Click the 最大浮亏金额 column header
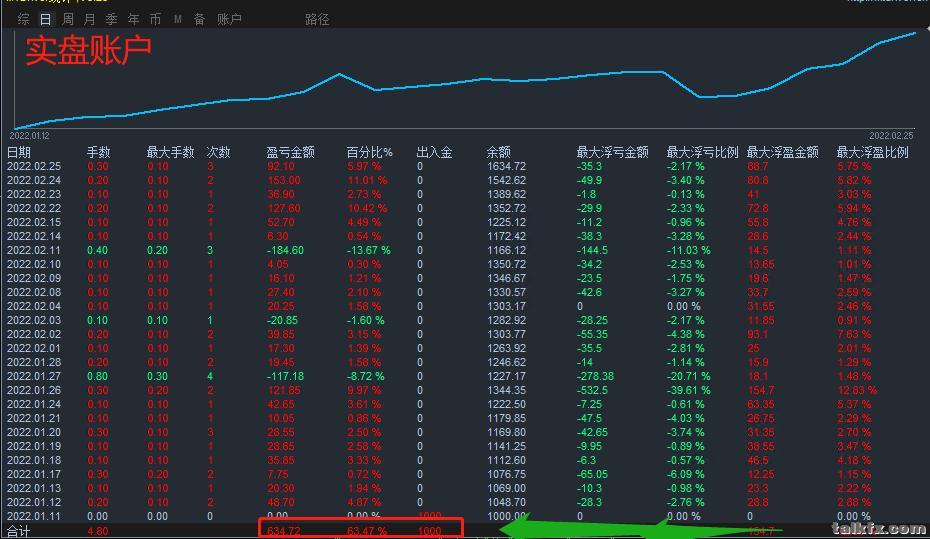This screenshot has height=539, width=930. pyautogui.click(x=613, y=152)
